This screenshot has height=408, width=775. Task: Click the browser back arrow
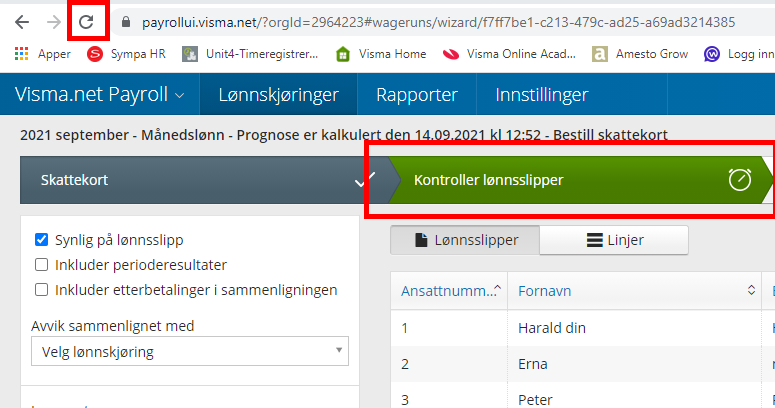[x=22, y=22]
